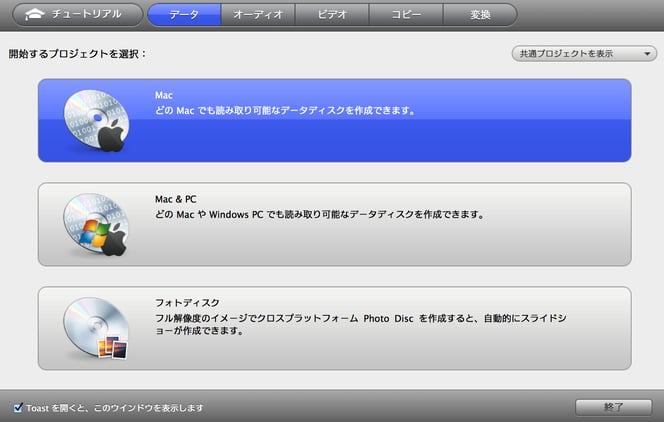The image size is (664, 422).
Task: Switch to the ビデオ tab
Action: (x=332, y=15)
